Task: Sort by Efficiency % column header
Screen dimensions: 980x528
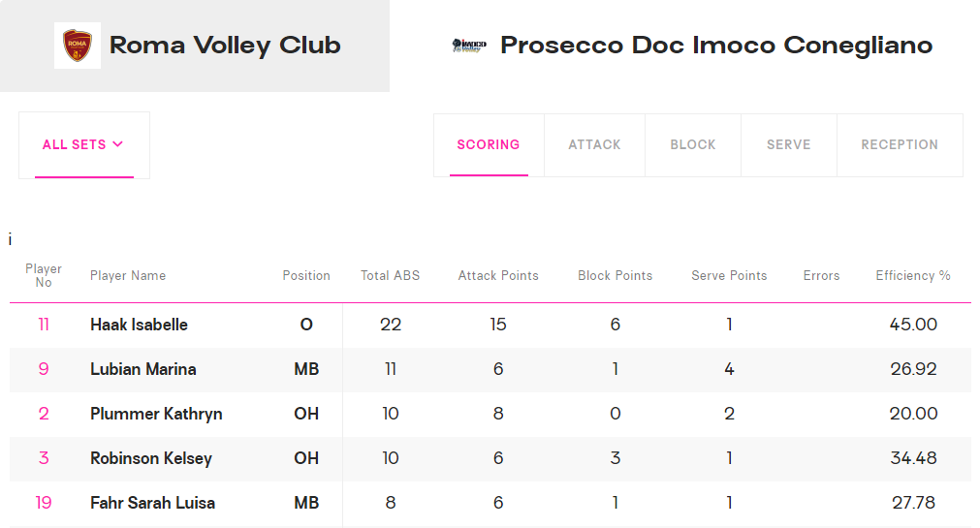Action: [x=913, y=275]
